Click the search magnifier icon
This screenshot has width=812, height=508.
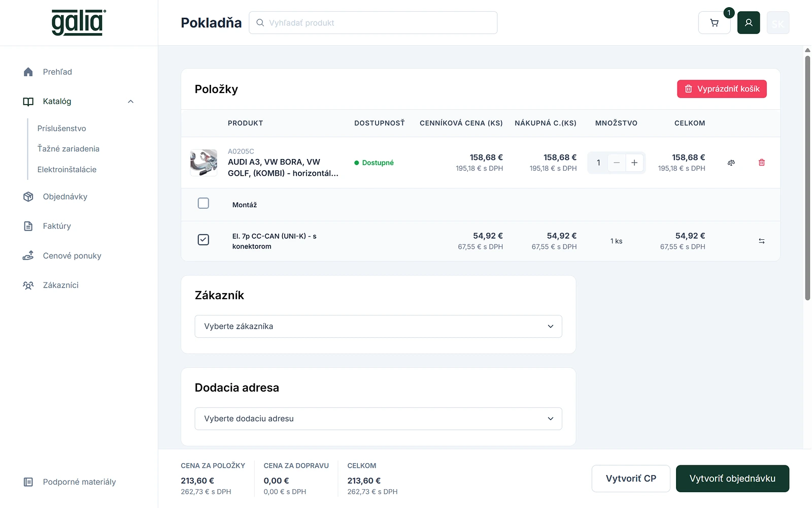260,23
